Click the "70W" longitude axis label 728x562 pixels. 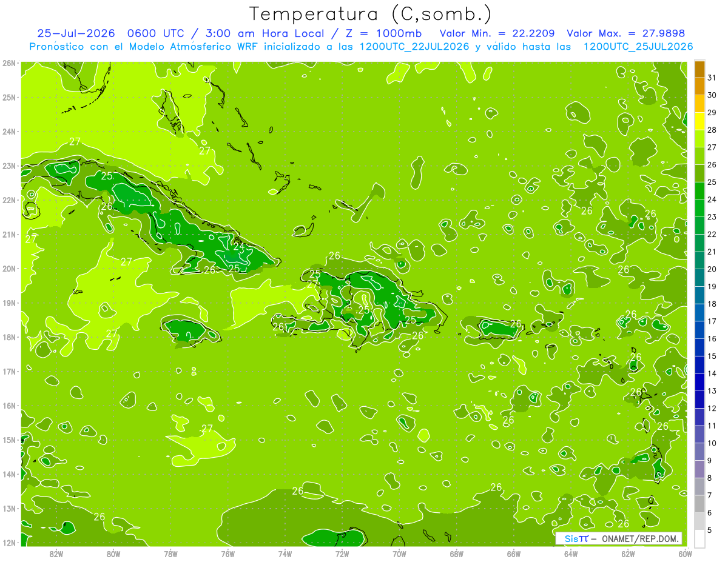399,554
